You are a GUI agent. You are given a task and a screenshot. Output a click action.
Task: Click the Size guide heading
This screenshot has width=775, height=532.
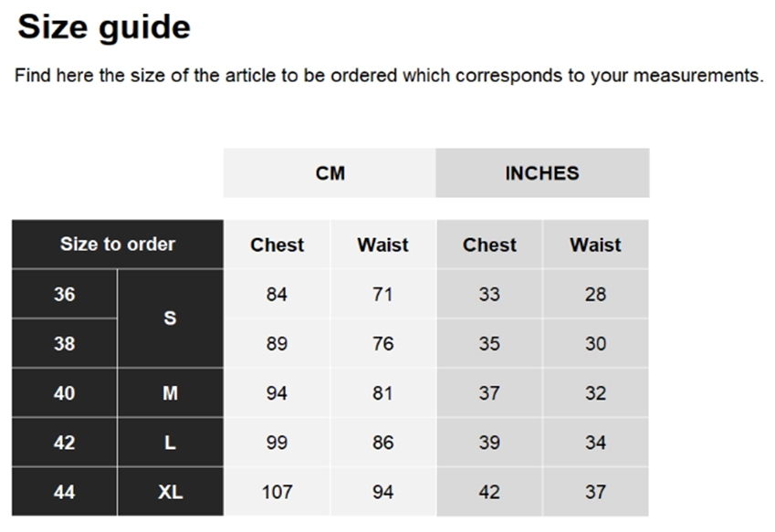click(x=104, y=27)
